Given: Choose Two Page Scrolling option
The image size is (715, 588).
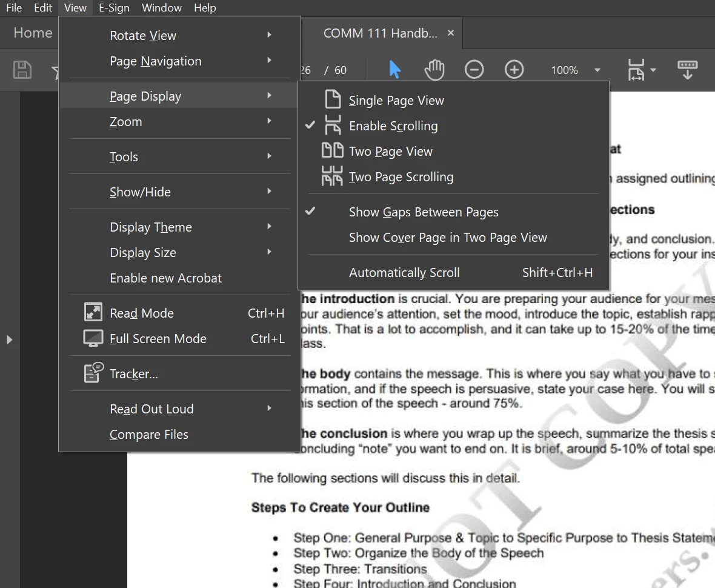Looking at the screenshot, I should (x=454, y=176).
